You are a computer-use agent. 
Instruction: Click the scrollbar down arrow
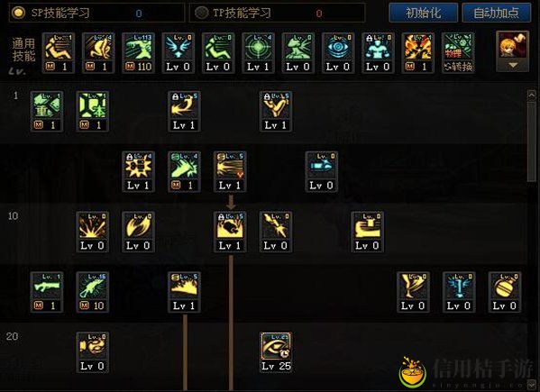[531, 385]
